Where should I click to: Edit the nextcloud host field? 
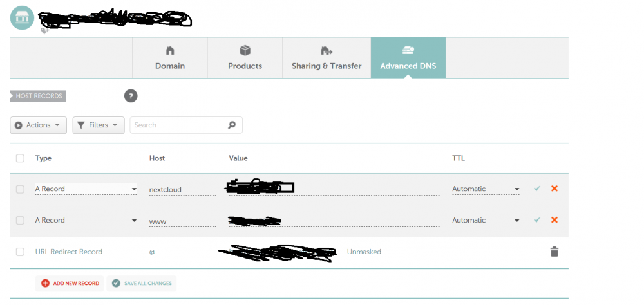click(x=182, y=190)
